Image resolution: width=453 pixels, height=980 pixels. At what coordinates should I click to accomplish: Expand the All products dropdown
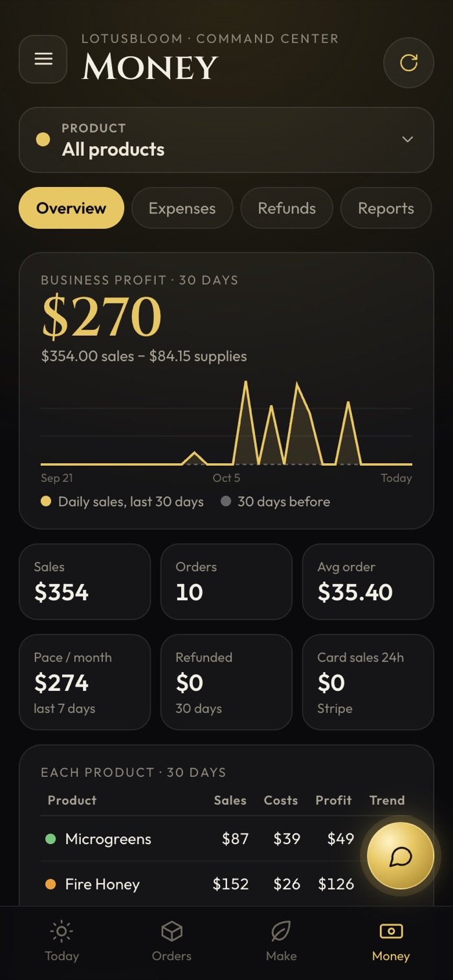point(226,140)
